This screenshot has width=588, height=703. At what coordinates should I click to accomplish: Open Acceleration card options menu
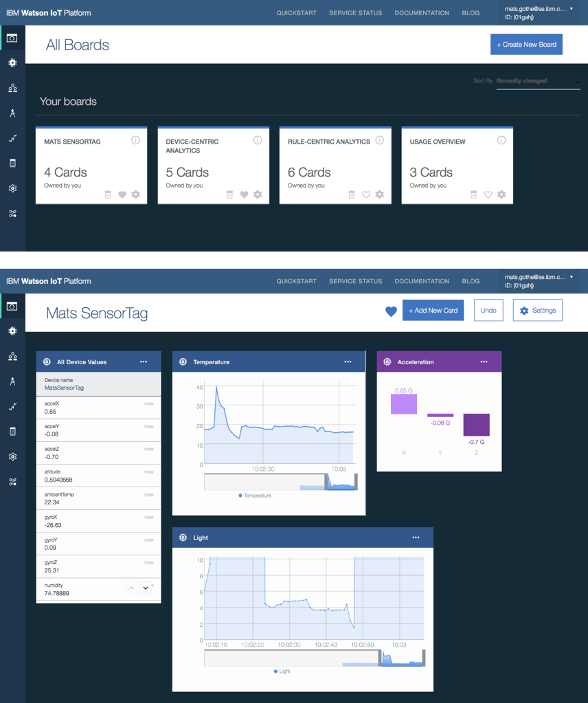pos(484,362)
